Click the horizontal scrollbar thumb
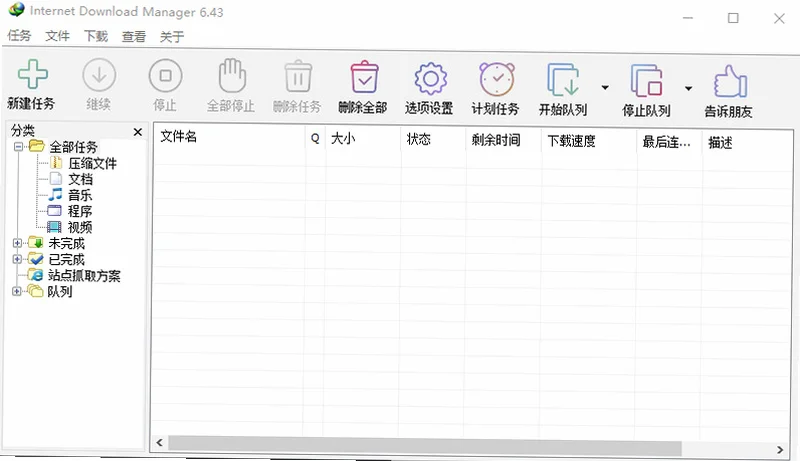Viewport: 800px width, 461px height. pos(424,446)
